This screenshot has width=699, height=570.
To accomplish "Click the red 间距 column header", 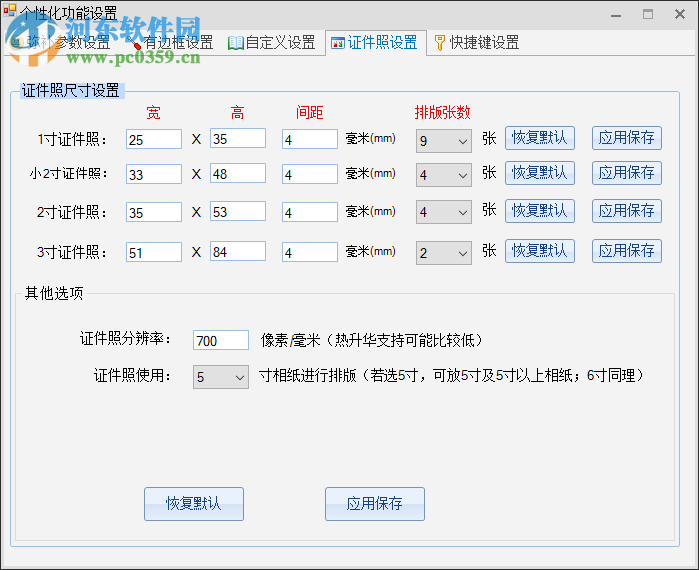I will click(309, 112).
